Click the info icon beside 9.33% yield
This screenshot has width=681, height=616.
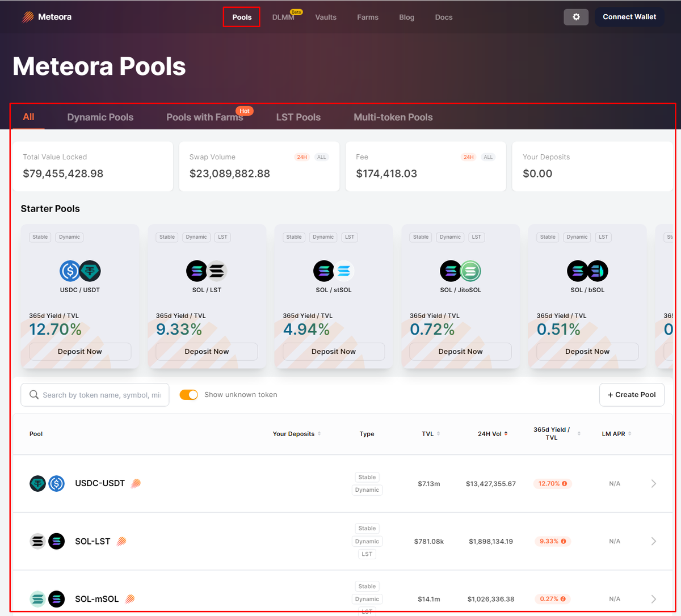[564, 542]
